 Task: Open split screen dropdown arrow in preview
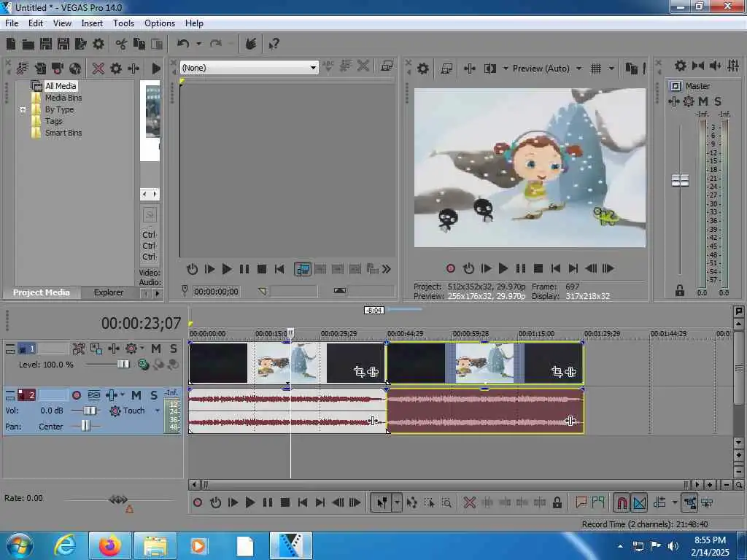[x=506, y=69]
